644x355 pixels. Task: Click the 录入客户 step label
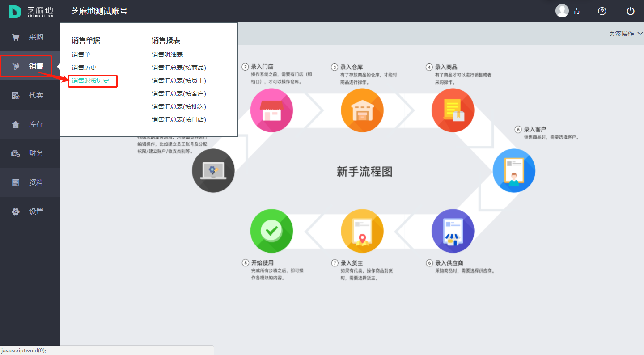click(535, 129)
